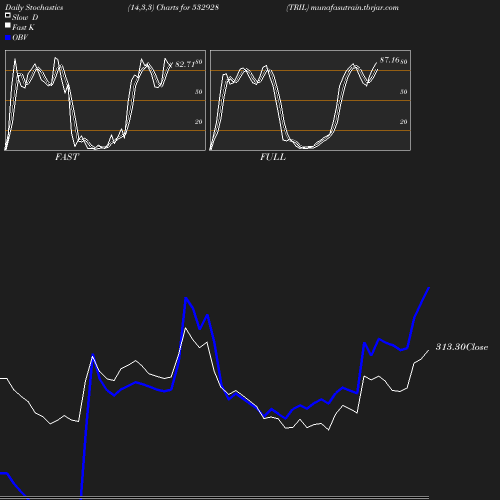Click the blue OBV legend swatch
The image size is (500, 500).
pos(8,38)
